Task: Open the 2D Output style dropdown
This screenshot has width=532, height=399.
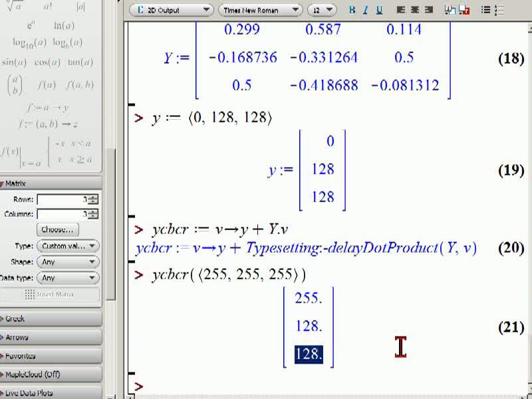Action: pyautogui.click(x=172, y=10)
